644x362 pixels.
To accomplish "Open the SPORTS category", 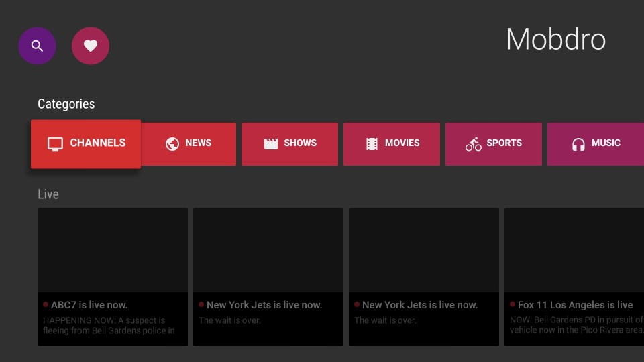I will (x=493, y=143).
